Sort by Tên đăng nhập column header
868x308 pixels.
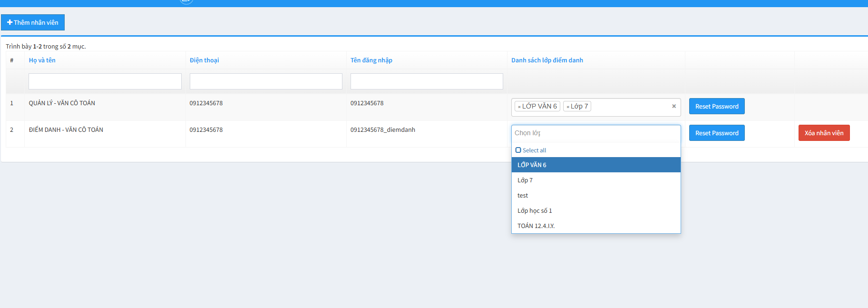371,60
